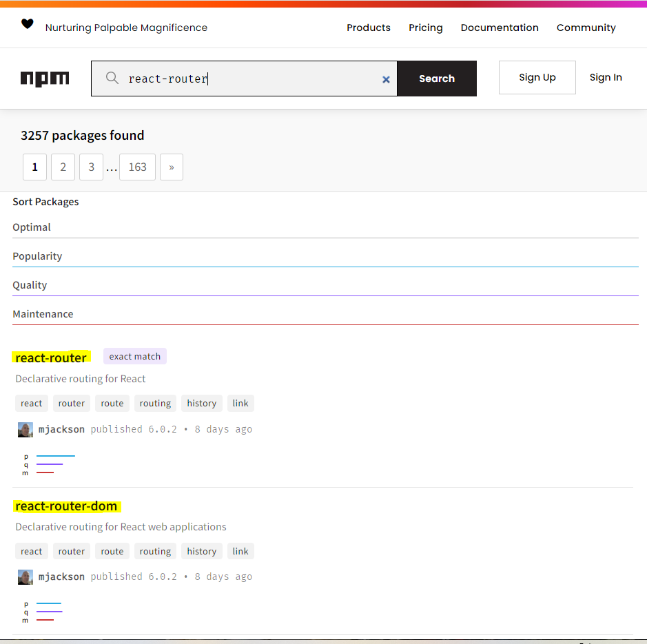
Task: Click the Search button
Action: (437, 79)
